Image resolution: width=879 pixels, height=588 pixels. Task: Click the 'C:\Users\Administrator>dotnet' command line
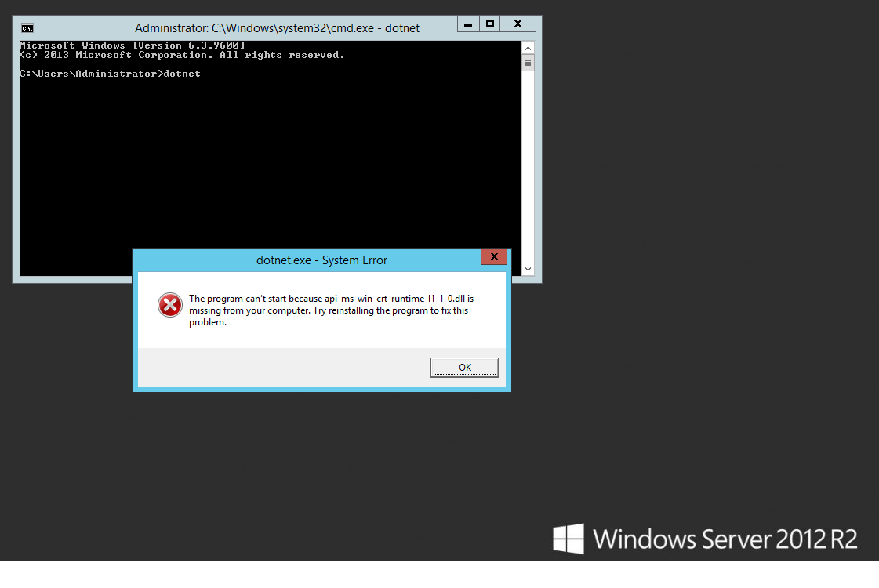point(110,74)
